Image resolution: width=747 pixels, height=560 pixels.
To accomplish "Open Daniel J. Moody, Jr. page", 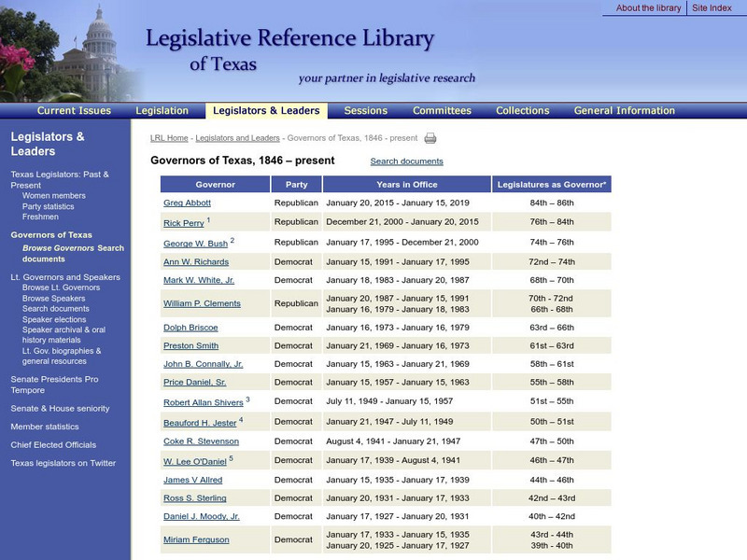I will tap(202, 516).
